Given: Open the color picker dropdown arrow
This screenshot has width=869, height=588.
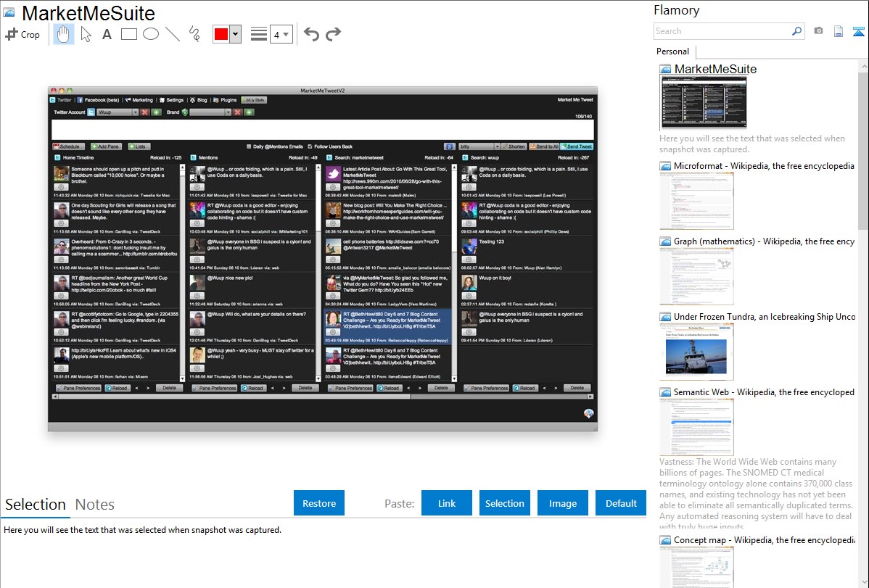Looking at the screenshot, I should pyautogui.click(x=236, y=34).
